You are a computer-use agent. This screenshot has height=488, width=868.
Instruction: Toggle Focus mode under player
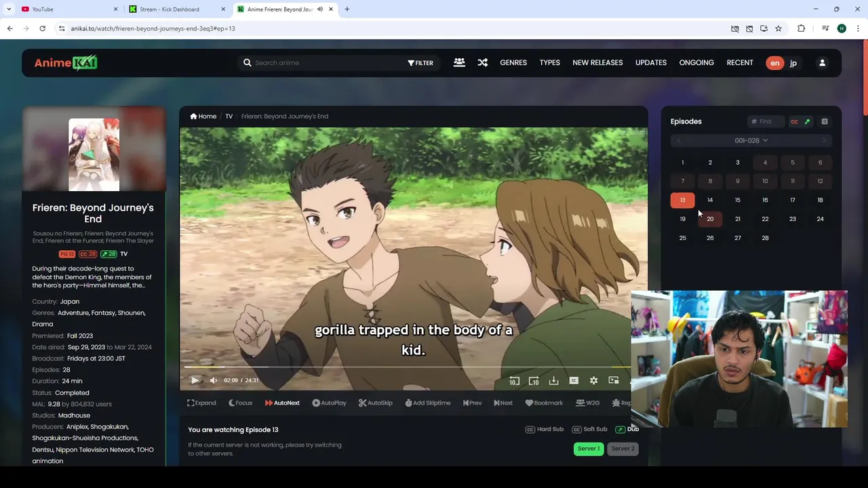[x=240, y=403]
